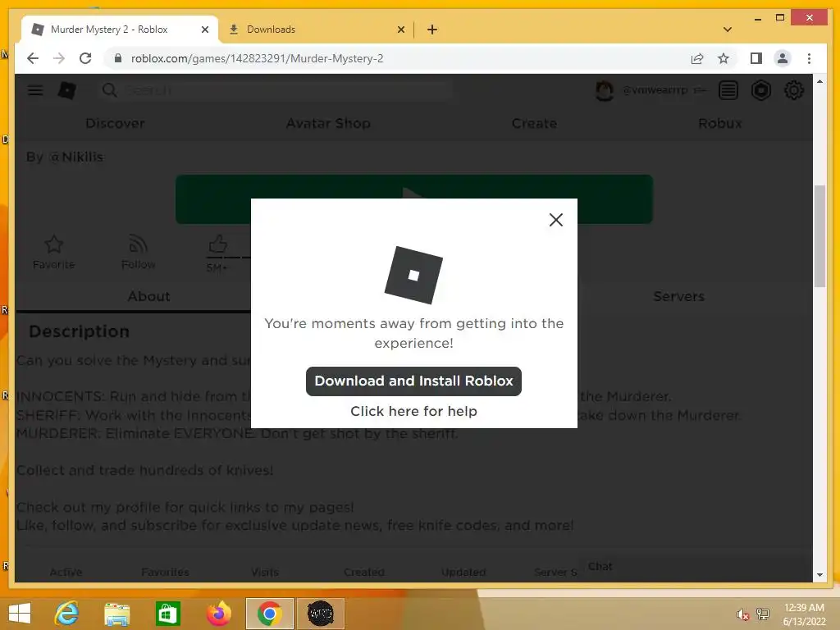Launch Firefox from taskbar

click(x=218, y=614)
